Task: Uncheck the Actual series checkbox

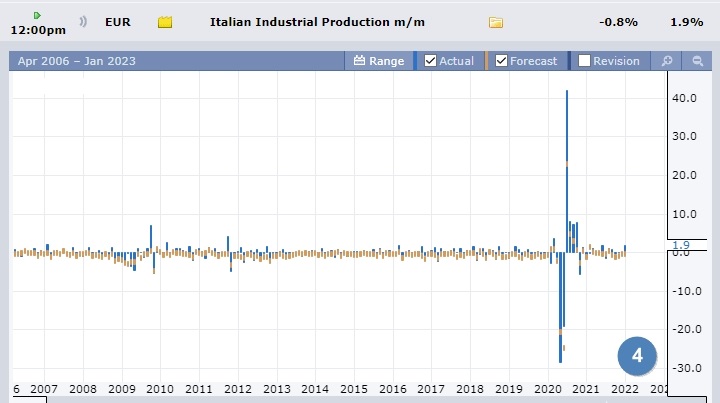Action: (431, 61)
